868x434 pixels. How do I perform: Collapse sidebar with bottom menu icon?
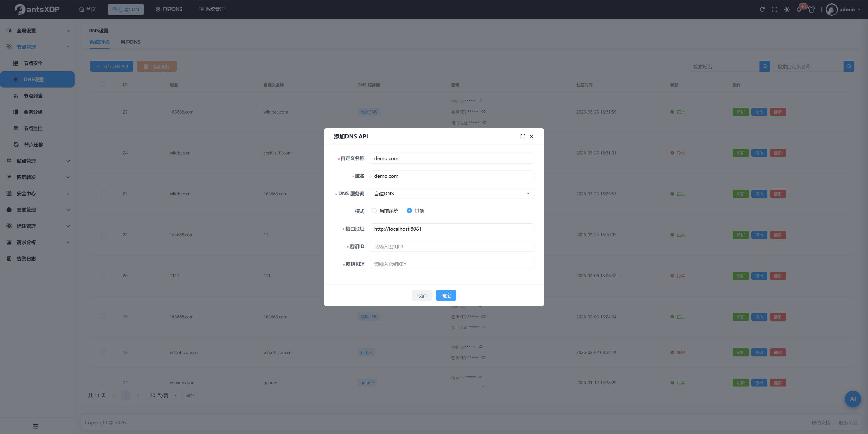36,426
